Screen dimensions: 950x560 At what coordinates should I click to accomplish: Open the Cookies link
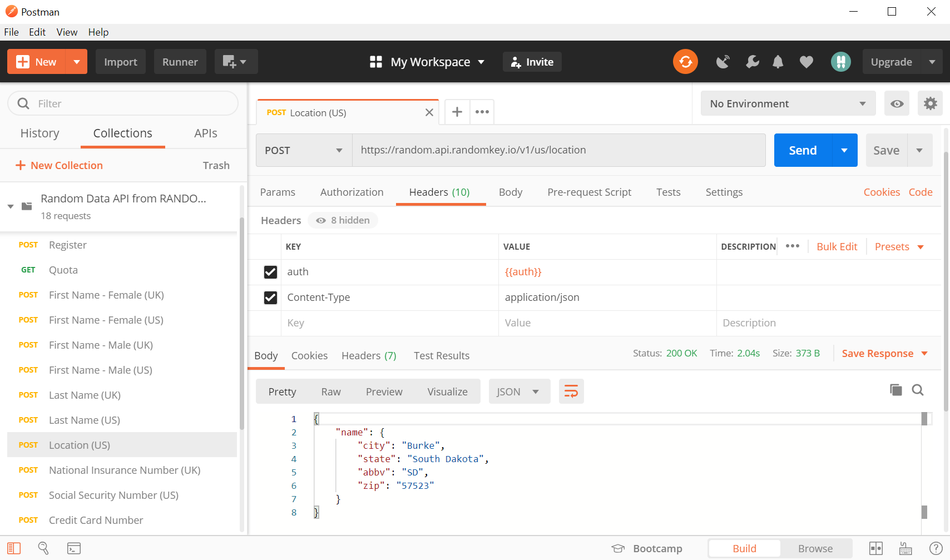coord(882,192)
